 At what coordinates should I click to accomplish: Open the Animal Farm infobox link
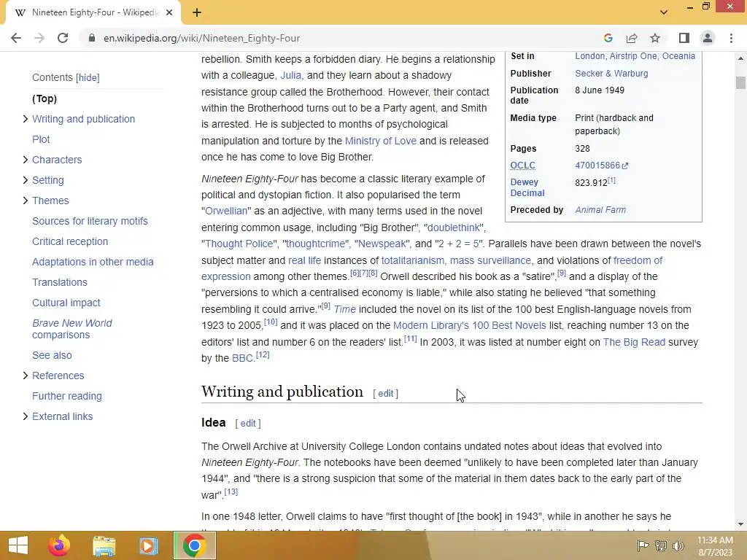point(600,210)
